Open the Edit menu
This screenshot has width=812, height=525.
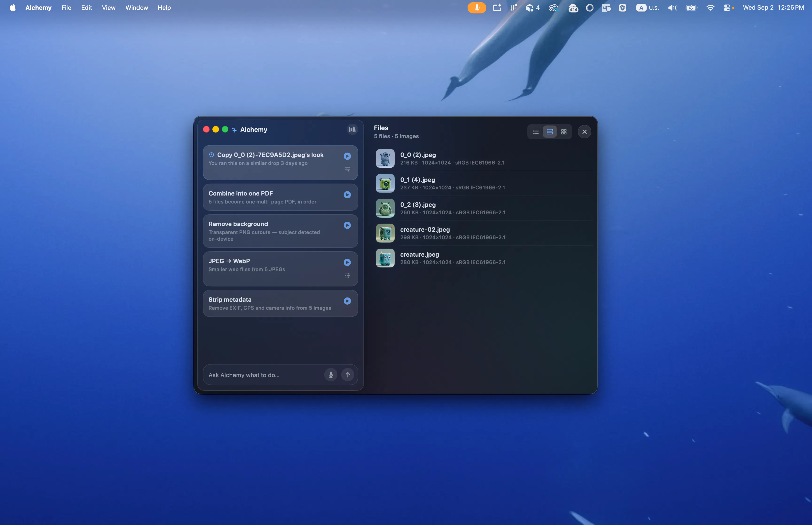click(86, 8)
